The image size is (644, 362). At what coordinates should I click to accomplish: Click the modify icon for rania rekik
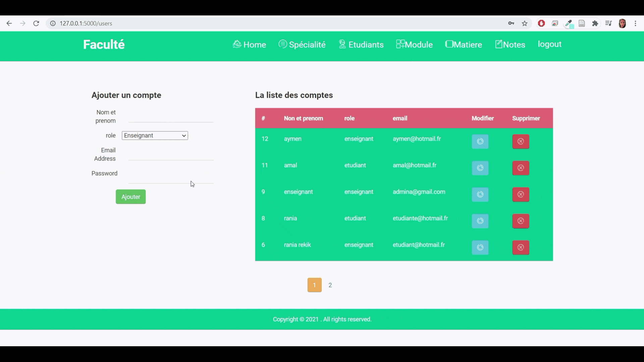click(x=480, y=247)
